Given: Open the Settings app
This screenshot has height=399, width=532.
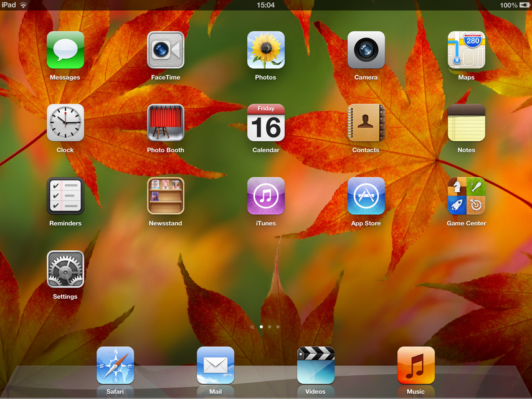Looking at the screenshot, I should (65, 269).
